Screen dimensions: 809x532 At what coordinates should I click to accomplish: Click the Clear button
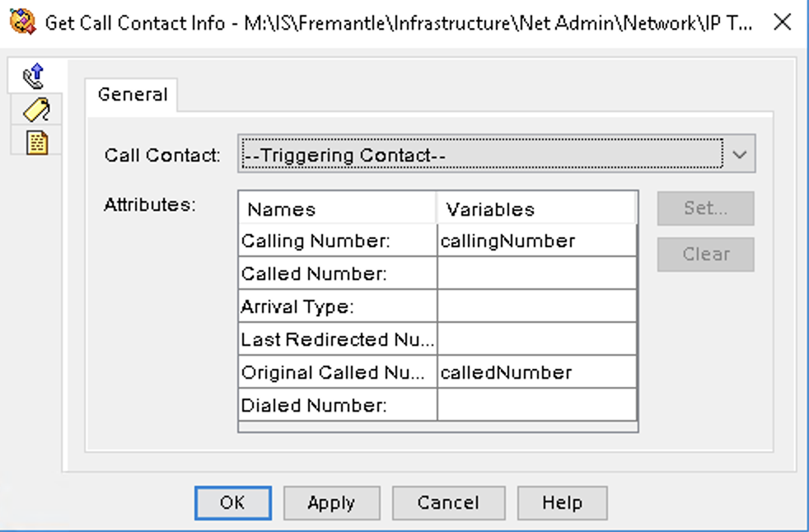(x=705, y=254)
